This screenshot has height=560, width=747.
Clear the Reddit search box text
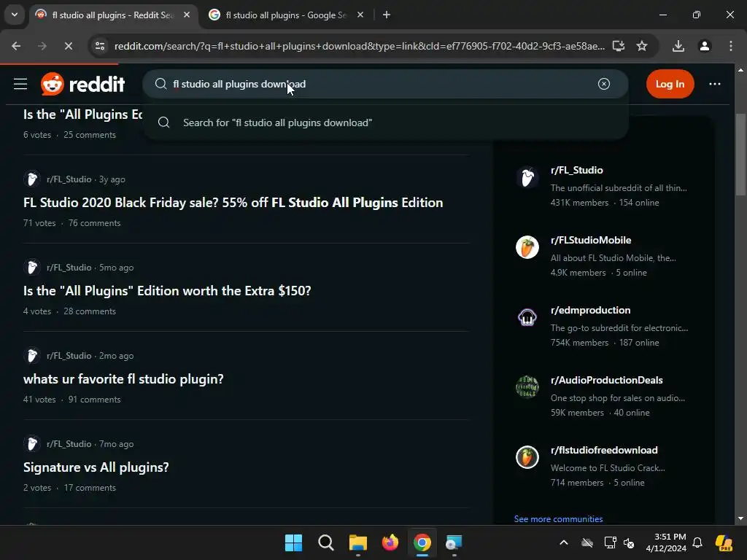(x=603, y=84)
